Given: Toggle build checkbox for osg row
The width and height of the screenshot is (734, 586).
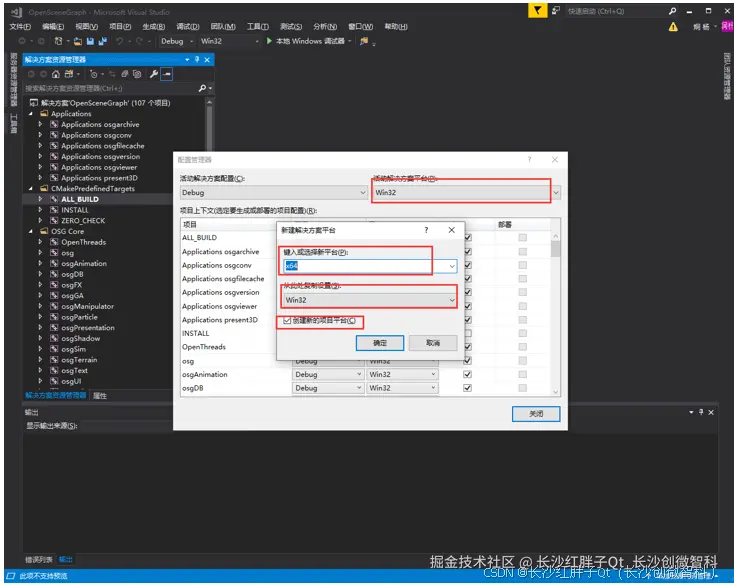Looking at the screenshot, I should (467, 361).
